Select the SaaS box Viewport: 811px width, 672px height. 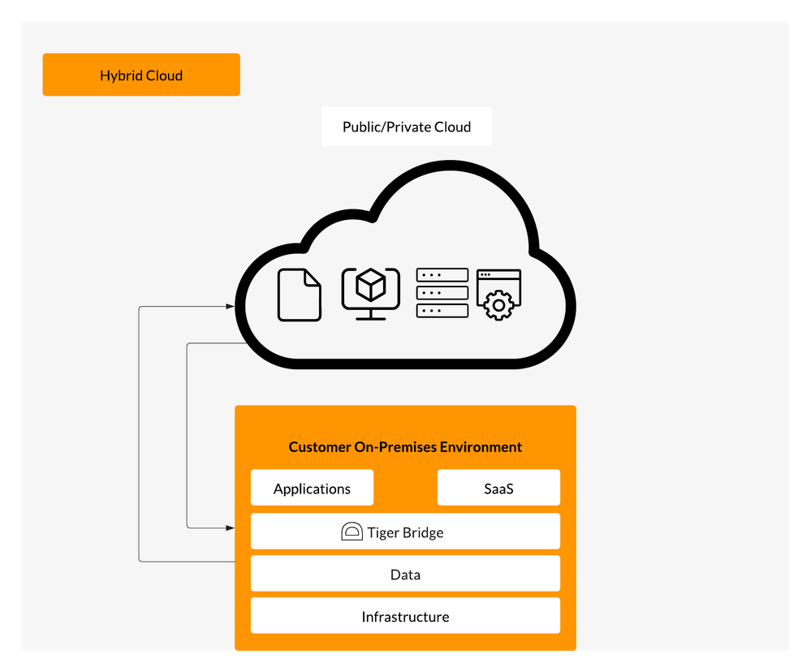pyautogui.click(x=498, y=488)
